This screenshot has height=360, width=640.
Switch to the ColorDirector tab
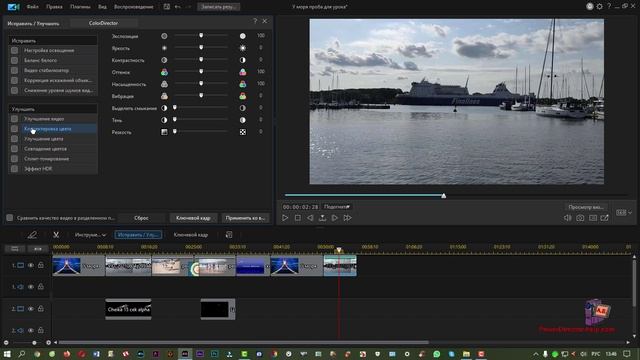(103, 23)
